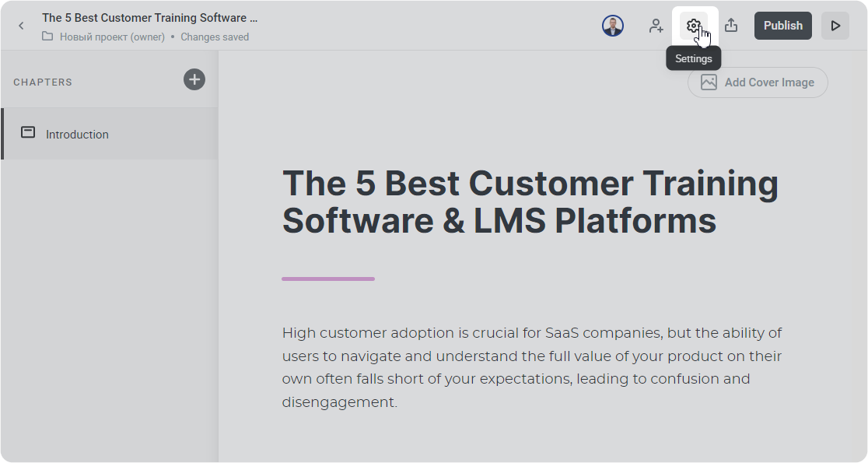Click the folder icon next to project name
Screen dimensions: 868x463
coord(47,37)
